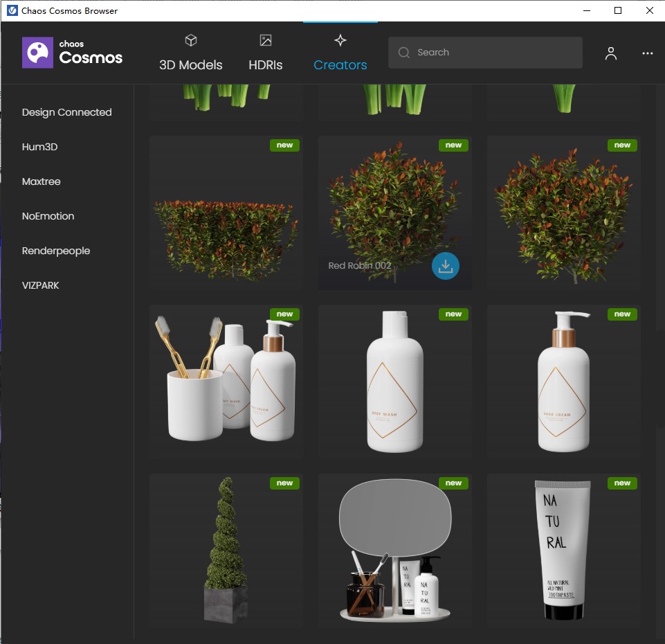Select the spiral topiary plant thumbnail
This screenshot has width=665, height=644.
tap(226, 551)
